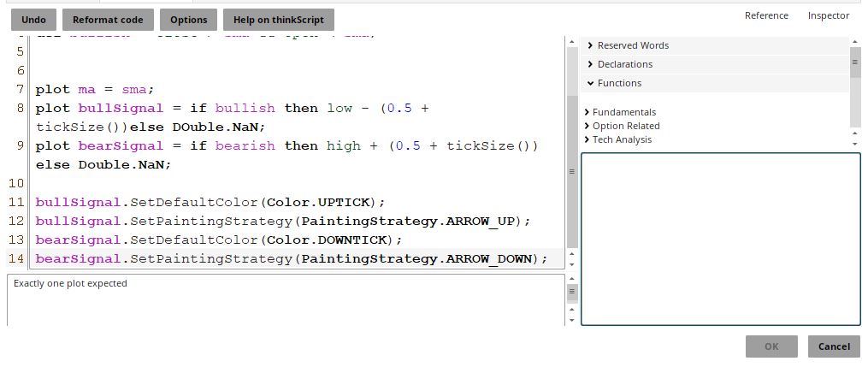
Task: Expand the Reserved Words section
Action: click(x=715, y=45)
